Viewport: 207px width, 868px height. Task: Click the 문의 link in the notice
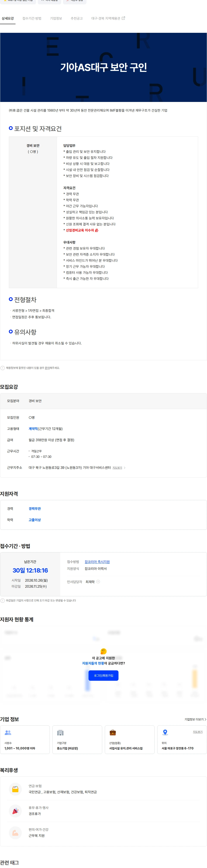pyautogui.click(x=47, y=368)
